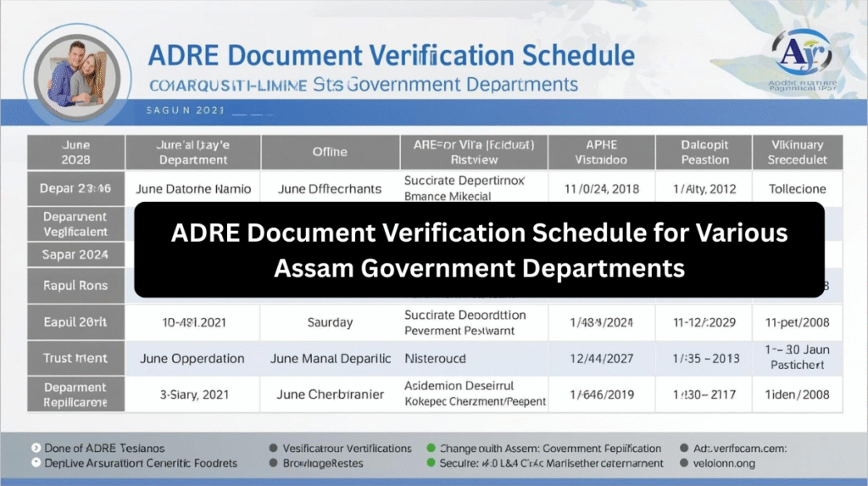The width and height of the screenshot is (868, 486).
Task: Click the June Opperdation cell
Action: click(192, 359)
